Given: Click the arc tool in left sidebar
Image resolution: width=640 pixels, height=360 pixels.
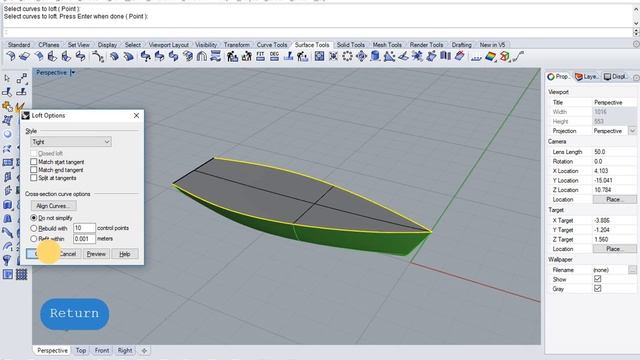Looking at the screenshot, I should click(x=7, y=246).
